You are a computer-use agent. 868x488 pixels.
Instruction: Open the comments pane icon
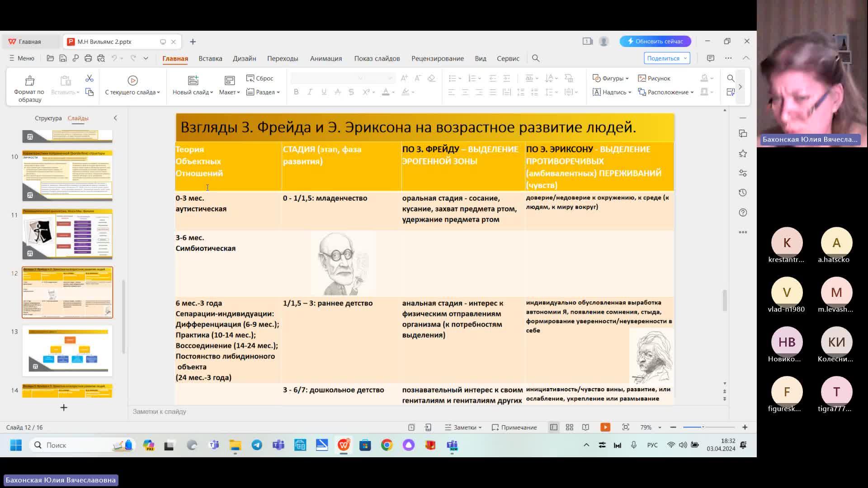pyautogui.click(x=711, y=58)
